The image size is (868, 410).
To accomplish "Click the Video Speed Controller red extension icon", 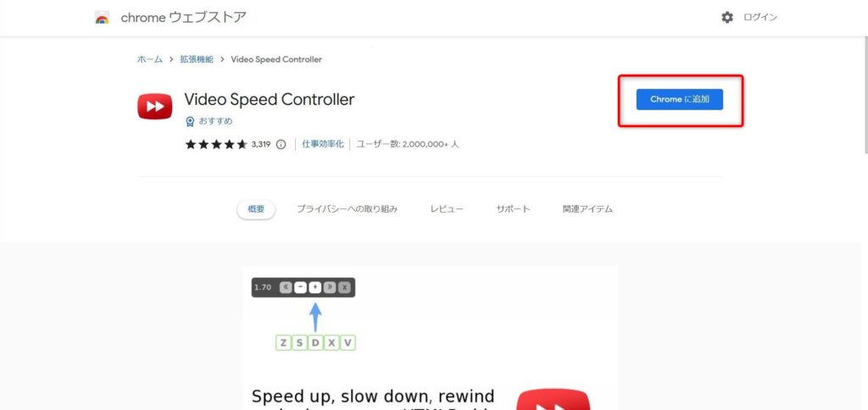I will click(x=155, y=106).
